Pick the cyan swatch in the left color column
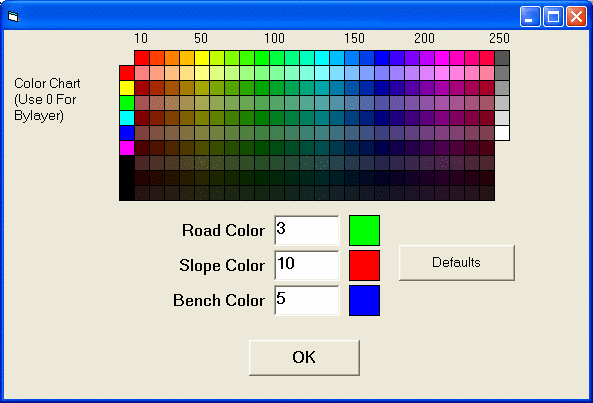This screenshot has height=403, width=593. pyautogui.click(x=127, y=118)
